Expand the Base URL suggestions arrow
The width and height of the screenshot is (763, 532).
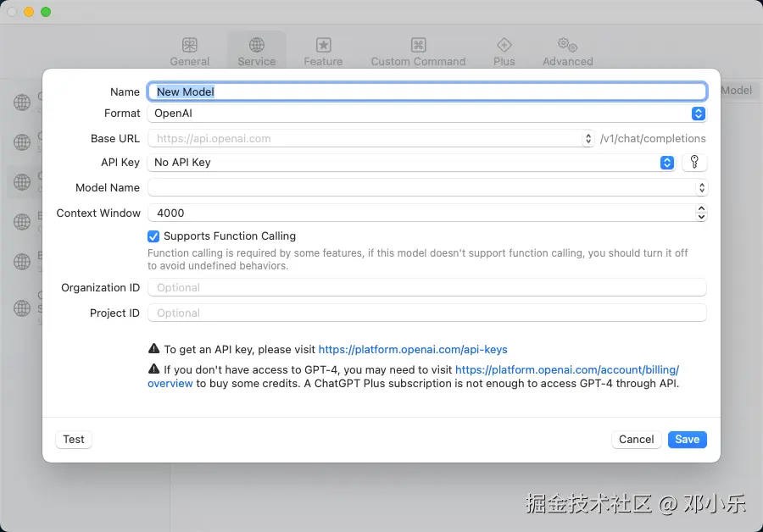click(588, 139)
